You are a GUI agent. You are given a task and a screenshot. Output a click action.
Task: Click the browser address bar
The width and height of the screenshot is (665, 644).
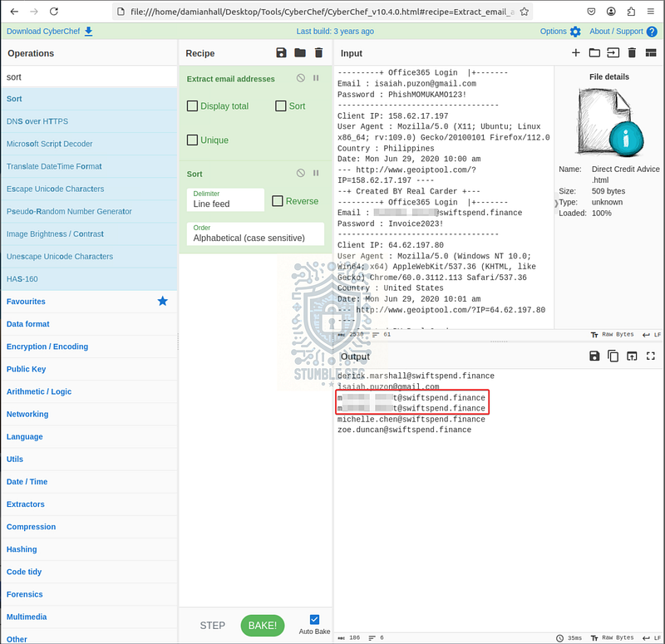click(323, 12)
